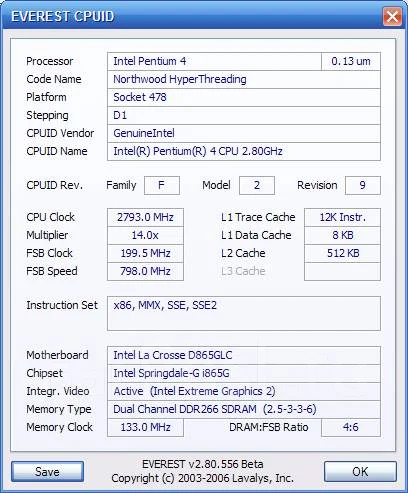
Task: Select the Intel La Crosse D865GLC motherboard
Action: pos(244,355)
